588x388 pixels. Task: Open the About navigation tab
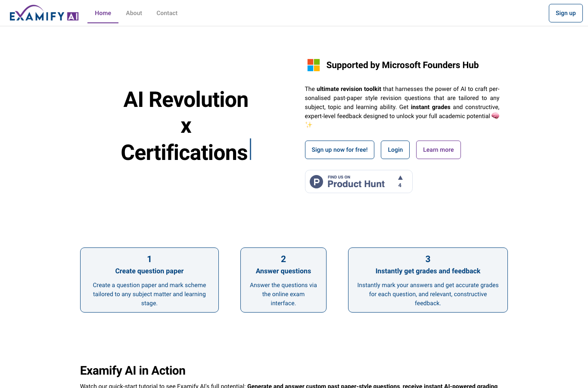click(x=134, y=13)
